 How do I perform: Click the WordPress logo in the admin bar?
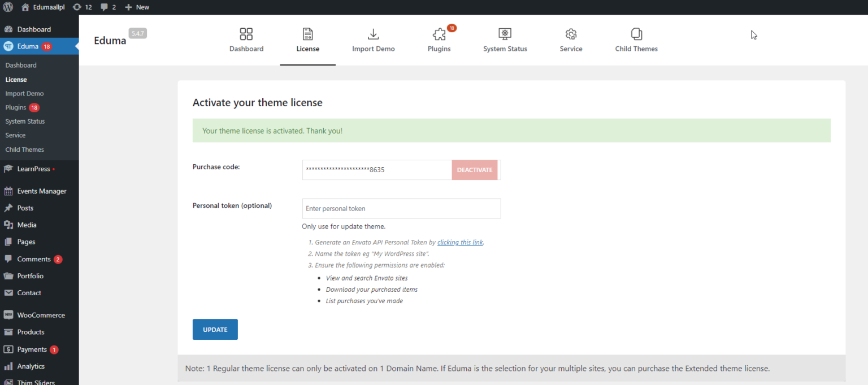(8, 7)
